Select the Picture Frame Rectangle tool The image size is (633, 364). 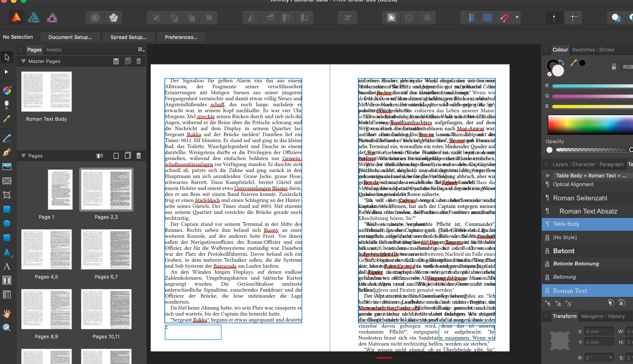7,181
